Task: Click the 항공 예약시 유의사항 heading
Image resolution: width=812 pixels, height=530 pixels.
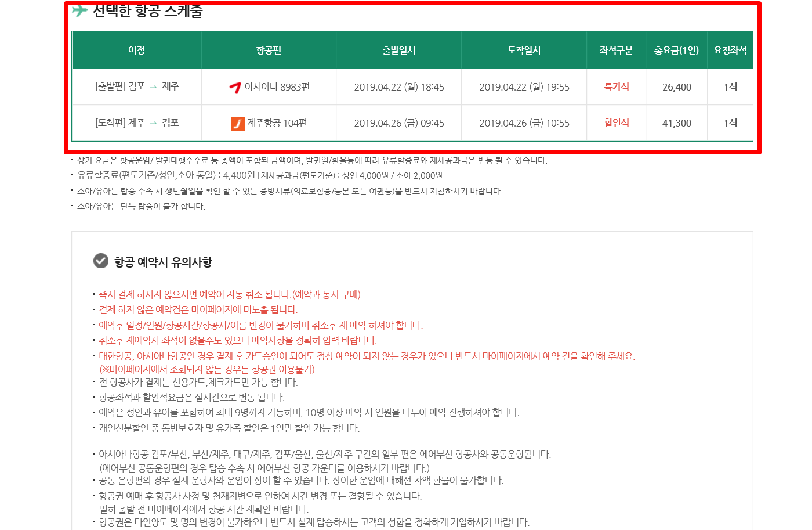Action: [x=164, y=262]
